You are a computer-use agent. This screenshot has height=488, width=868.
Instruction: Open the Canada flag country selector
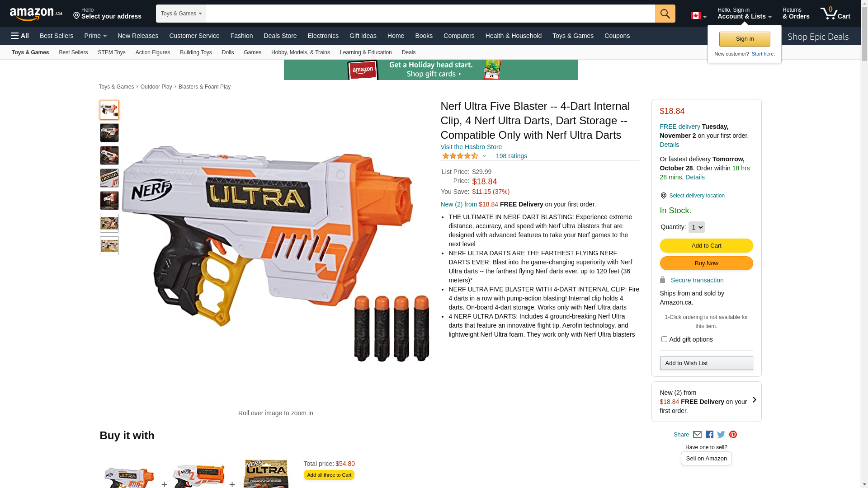point(698,16)
